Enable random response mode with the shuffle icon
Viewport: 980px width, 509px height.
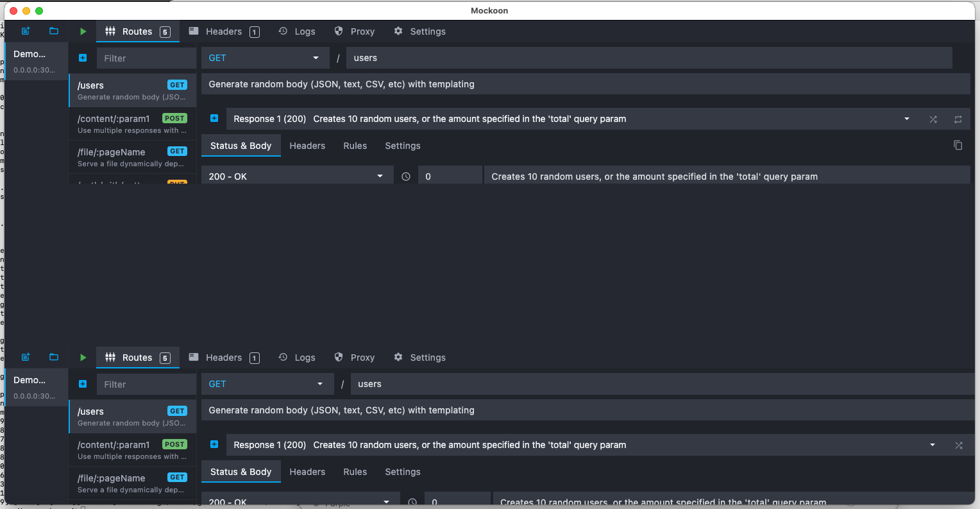point(933,119)
